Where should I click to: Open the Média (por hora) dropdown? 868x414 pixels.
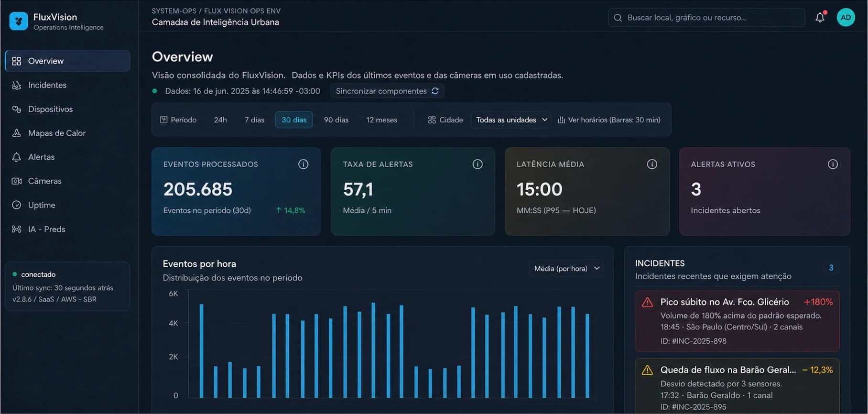[x=566, y=269]
